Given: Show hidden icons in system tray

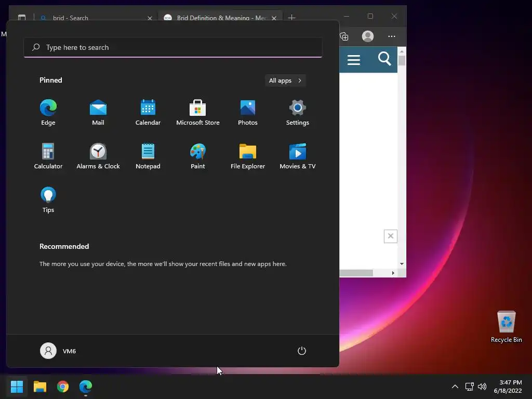Looking at the screenshot, I should click(x=455, y=387).
